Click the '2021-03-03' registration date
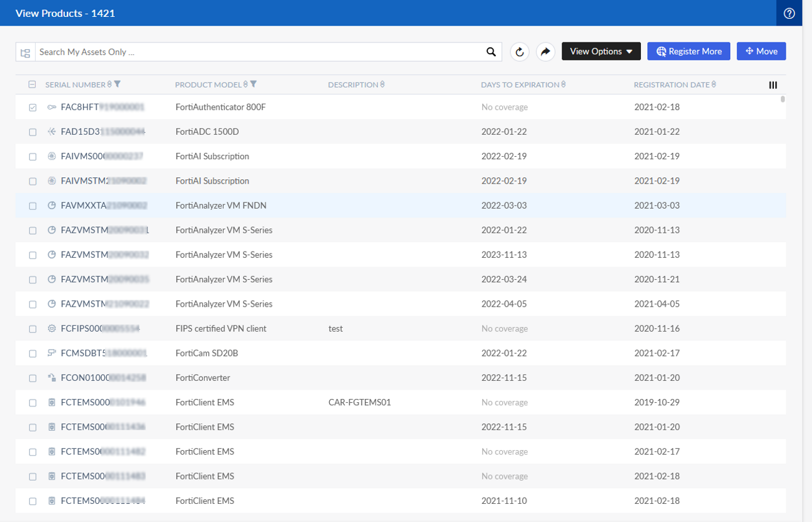 tap(656, 205)
